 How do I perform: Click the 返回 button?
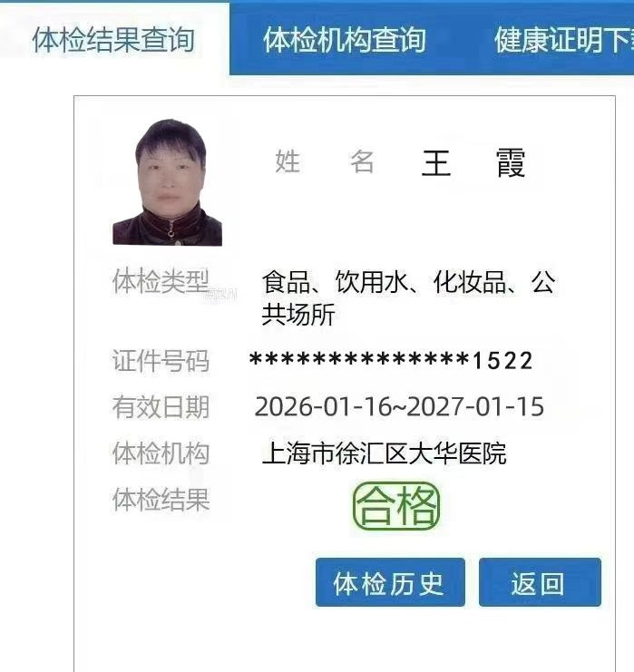(540, 582)
